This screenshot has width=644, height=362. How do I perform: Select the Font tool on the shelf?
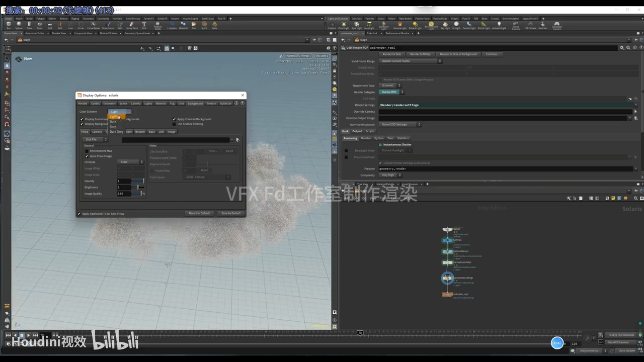(144, 25)
